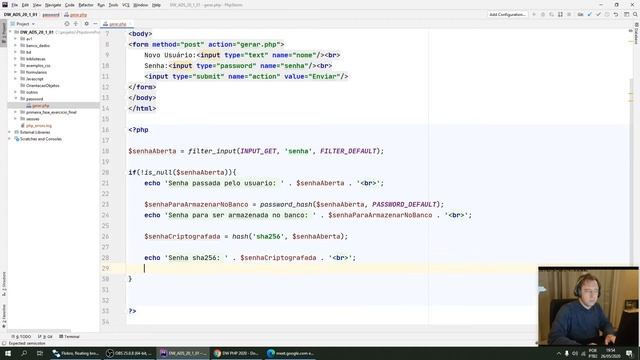Open the Project view dropdown
640x360 pixels.
click(23, 24)
